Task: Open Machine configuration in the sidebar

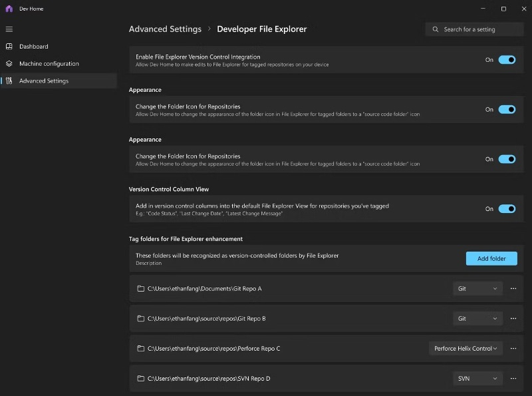Action: tap(49, 64)
